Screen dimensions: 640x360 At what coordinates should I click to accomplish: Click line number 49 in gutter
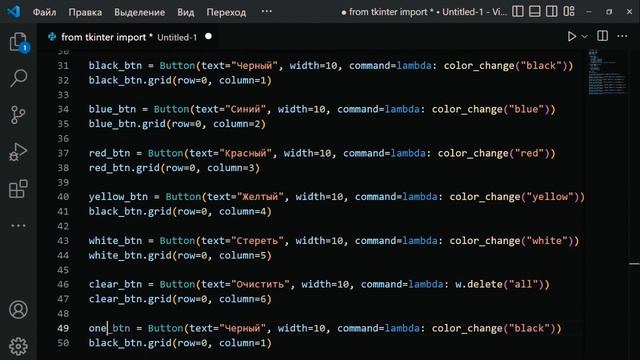coord(63,328)
